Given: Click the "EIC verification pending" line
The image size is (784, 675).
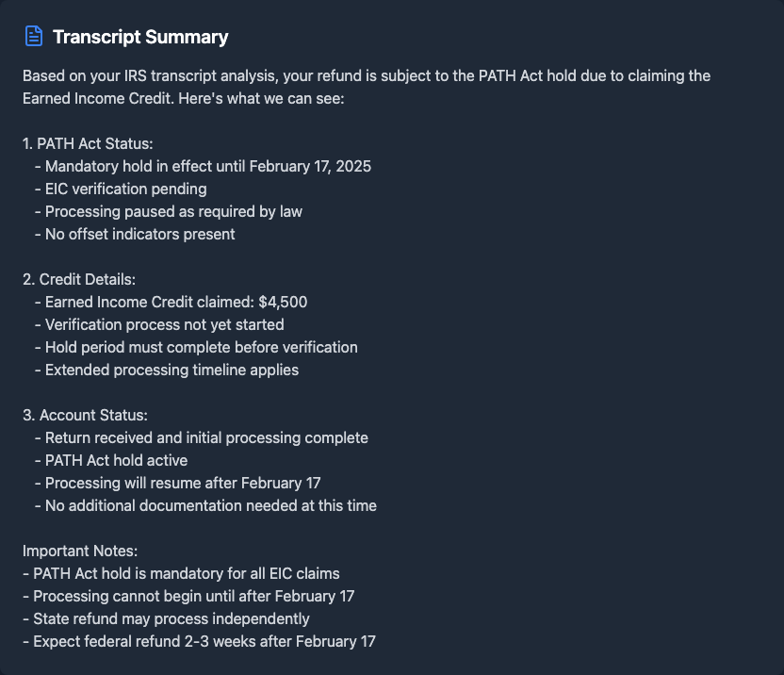Looking at the screenshot, I should click(x=125, y=189).
